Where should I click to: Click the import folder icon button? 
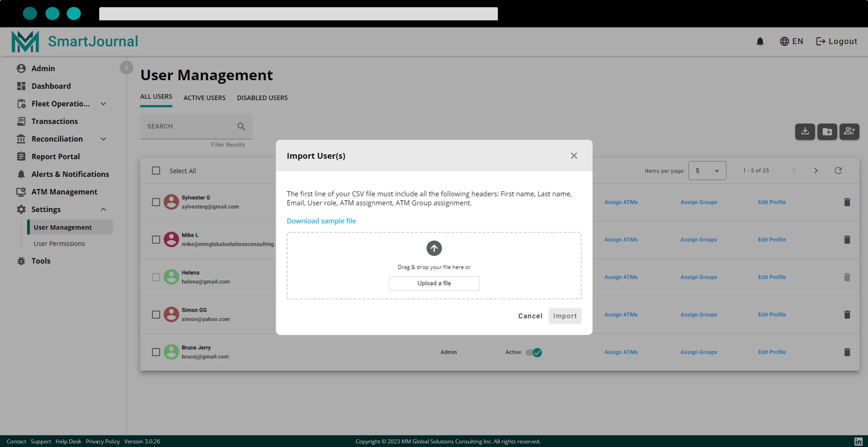tap(827, 131)
